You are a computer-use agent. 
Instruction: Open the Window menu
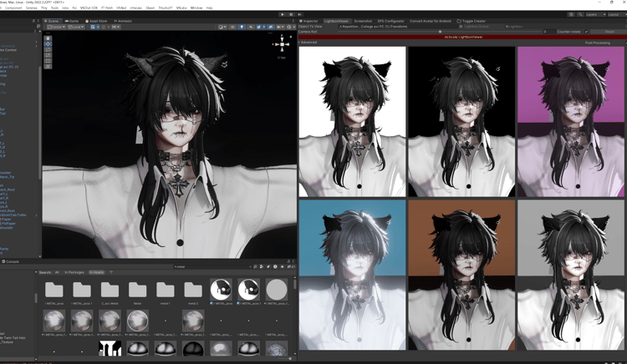tap(196, 8)
